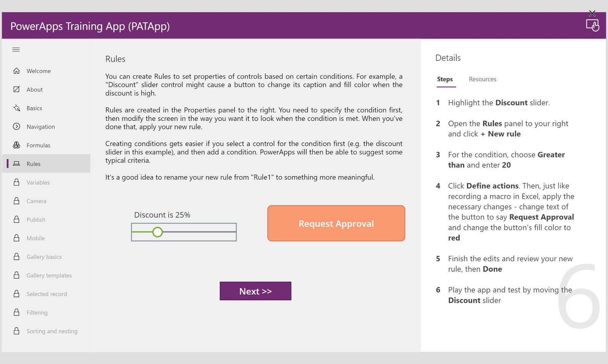Click the Request Approval button
Viewport: 608px width, 364px height.
(336, 223)
